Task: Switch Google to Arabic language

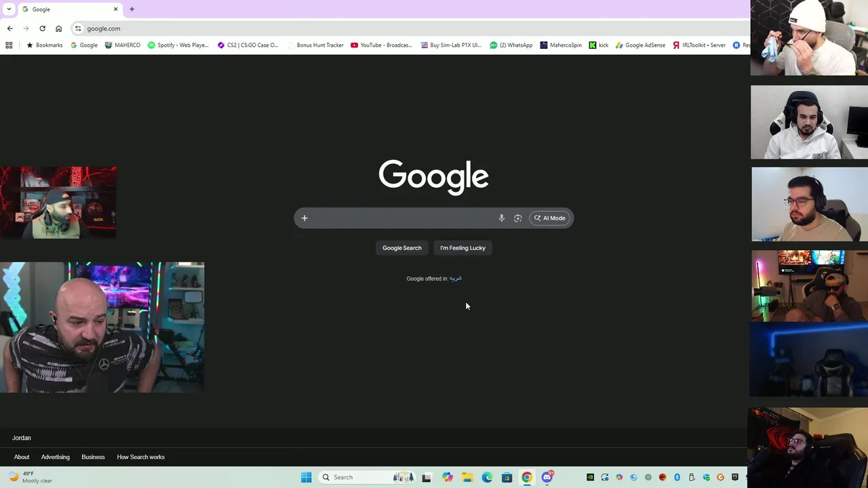Action: pos(455,279)
